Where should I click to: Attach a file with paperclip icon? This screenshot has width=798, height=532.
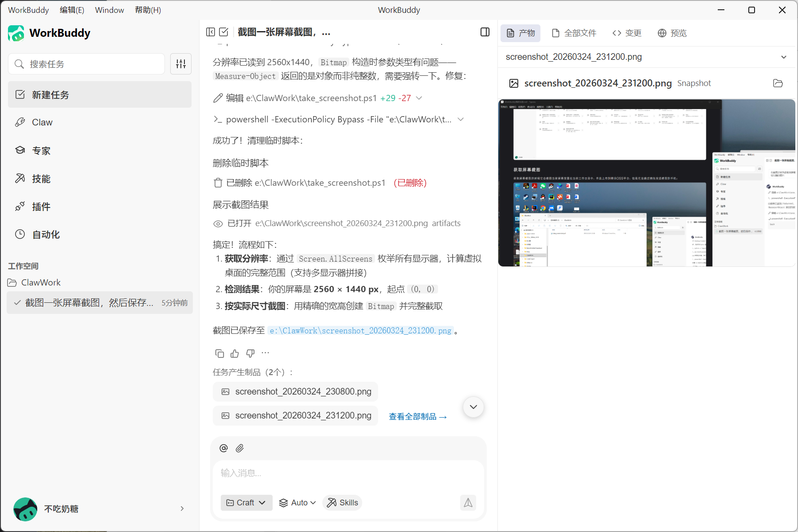click(x=240, y=448)
